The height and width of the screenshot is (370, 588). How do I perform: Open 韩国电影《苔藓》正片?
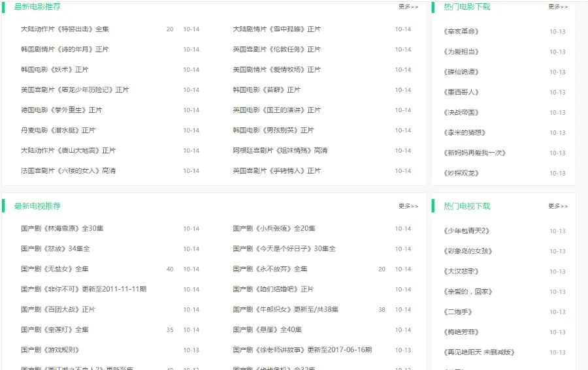(267, 90)
